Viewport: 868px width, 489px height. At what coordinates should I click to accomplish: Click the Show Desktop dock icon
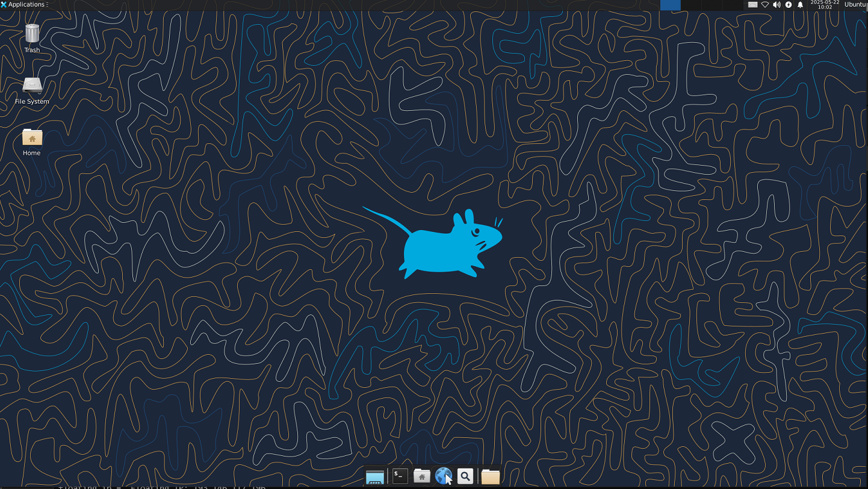coord(374,477)
